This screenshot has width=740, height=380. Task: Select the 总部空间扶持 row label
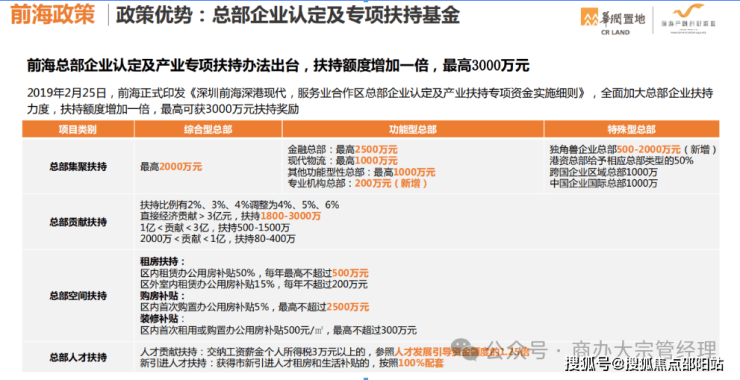[78, 296]
